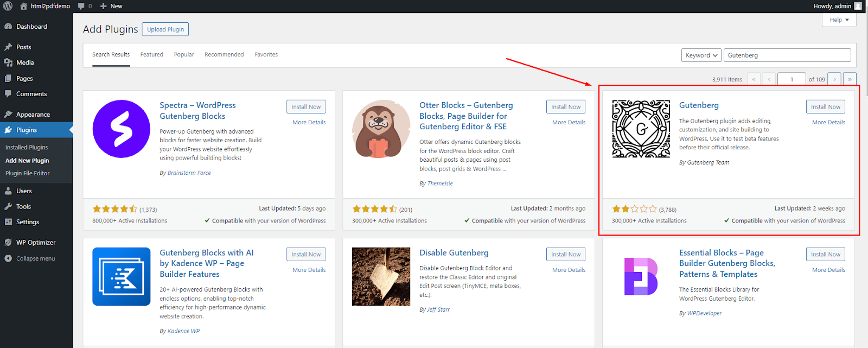Open Add New Plugin submenu item
Viewport: 868px width, 348px height.
[27, 160]
